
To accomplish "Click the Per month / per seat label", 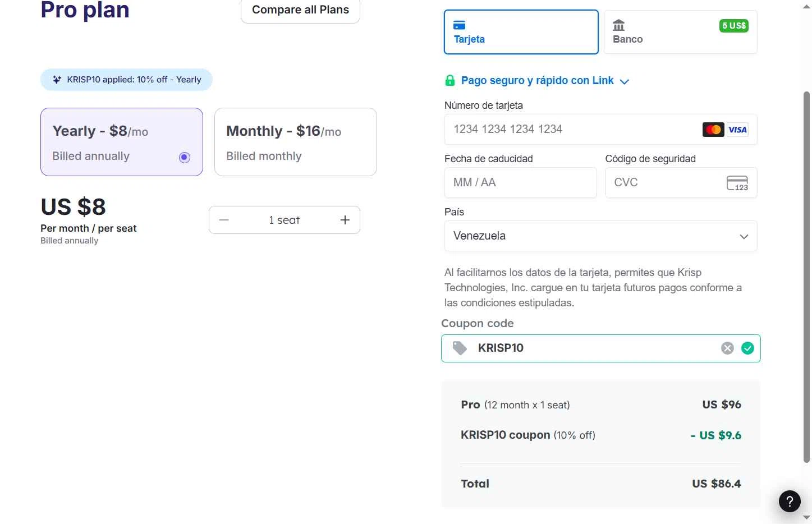I will tap(89, 228).
